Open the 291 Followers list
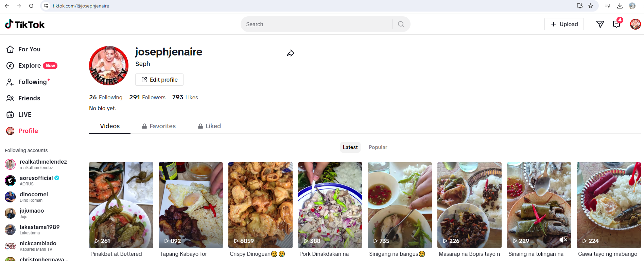 [147, 97]
